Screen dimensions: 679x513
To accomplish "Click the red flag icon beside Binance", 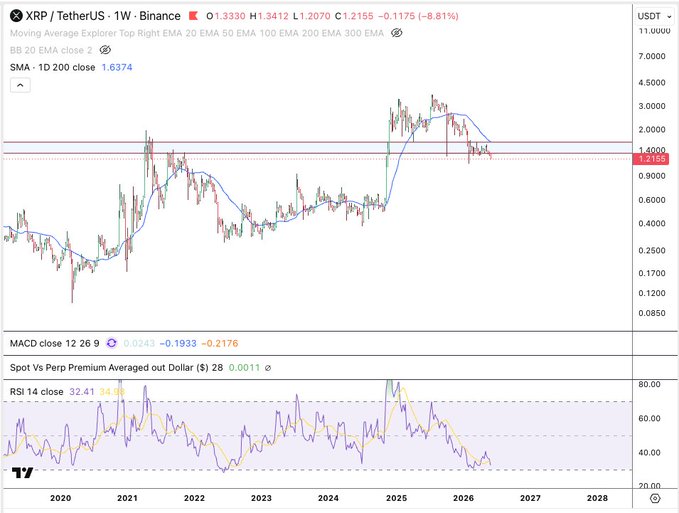I will pyautogui.click(x=193, y=16).
